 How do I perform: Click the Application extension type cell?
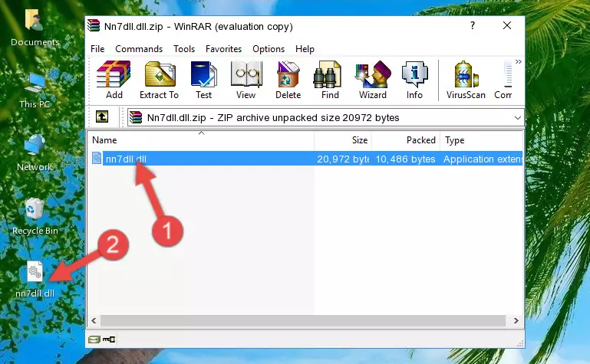tap(483, 159)
